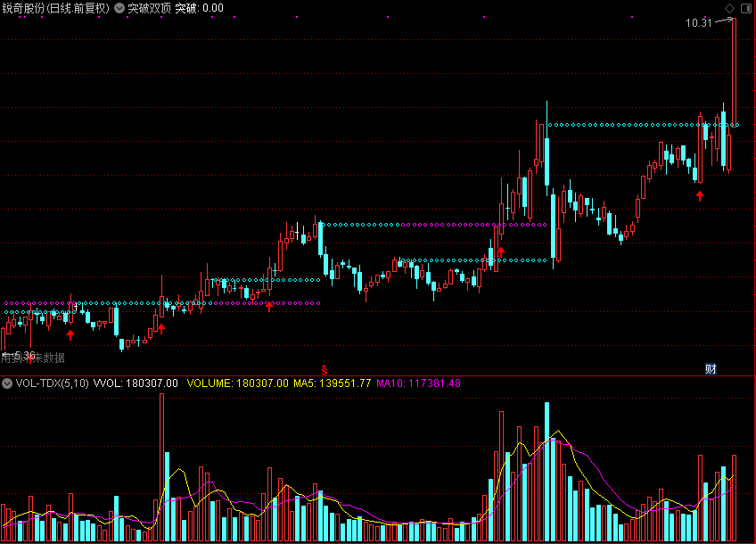Toggle the side panel layout icon
The height and width of the screenshot is (544, 756).
point(746,8)
